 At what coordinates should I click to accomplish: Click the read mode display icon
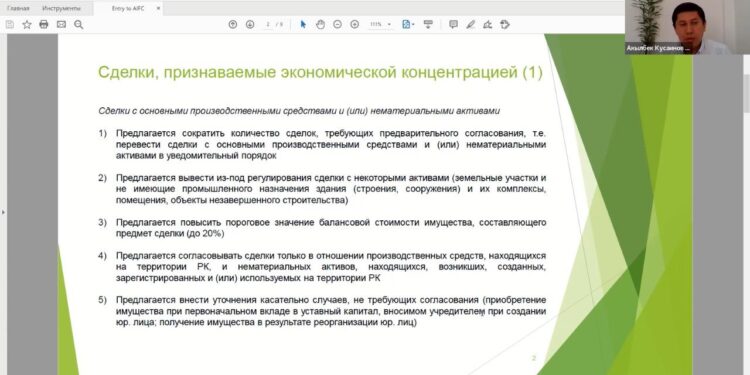coord(428,24)
